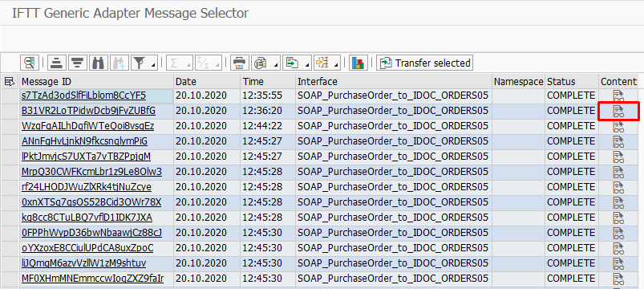Viewport: 644px width, 289px height.
Task: View content of message 0xnXTSg7gsOS52BCid3OWr78X
Action: pos(618,202)
